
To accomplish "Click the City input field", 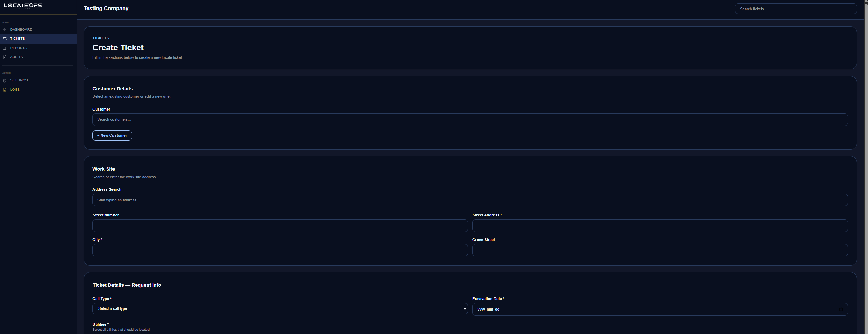I will coord(280,250).
